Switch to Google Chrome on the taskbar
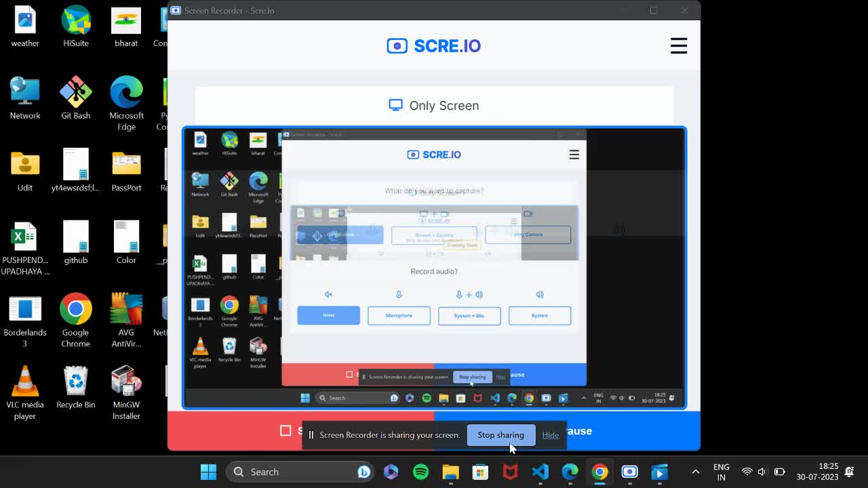868x488 pixels. click(x=599, y=472)
